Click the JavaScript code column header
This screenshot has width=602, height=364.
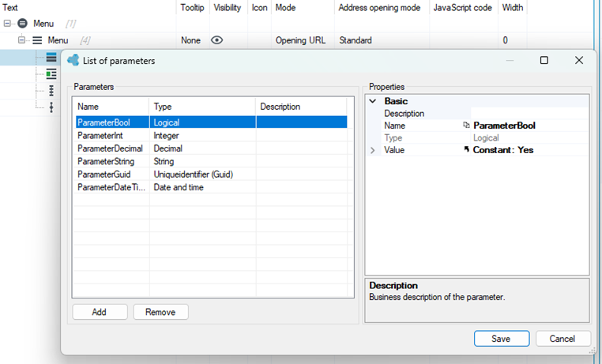(464, 8)
